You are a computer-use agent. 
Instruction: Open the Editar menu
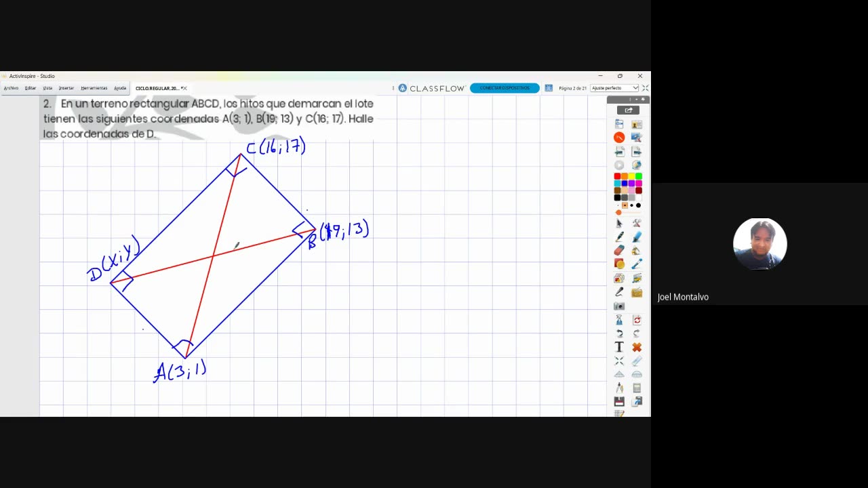click(x=31, y=88)
